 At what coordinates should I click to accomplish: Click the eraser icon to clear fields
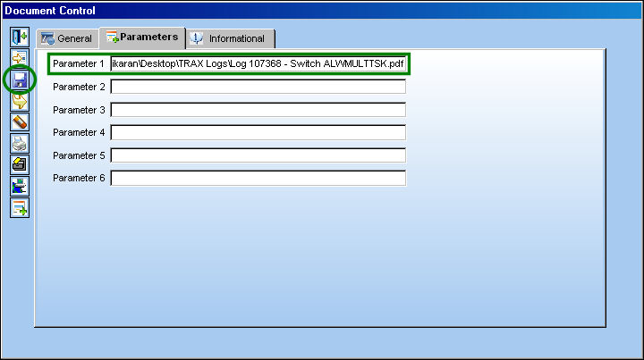pyautogui.click(x=20, y=122)
